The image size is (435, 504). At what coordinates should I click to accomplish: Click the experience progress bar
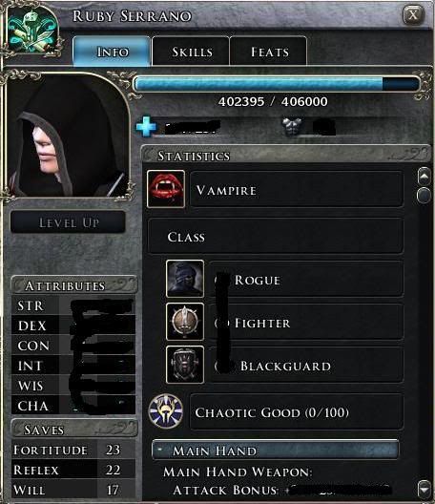[x=277, y=84]
